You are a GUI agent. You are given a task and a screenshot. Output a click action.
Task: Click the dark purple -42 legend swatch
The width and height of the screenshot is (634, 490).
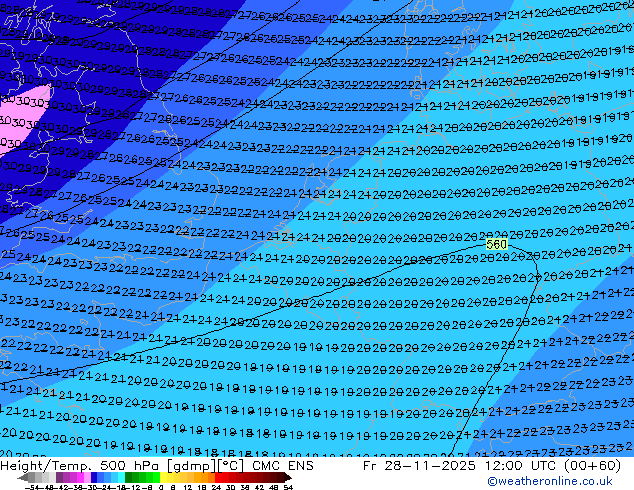(59, 477)
